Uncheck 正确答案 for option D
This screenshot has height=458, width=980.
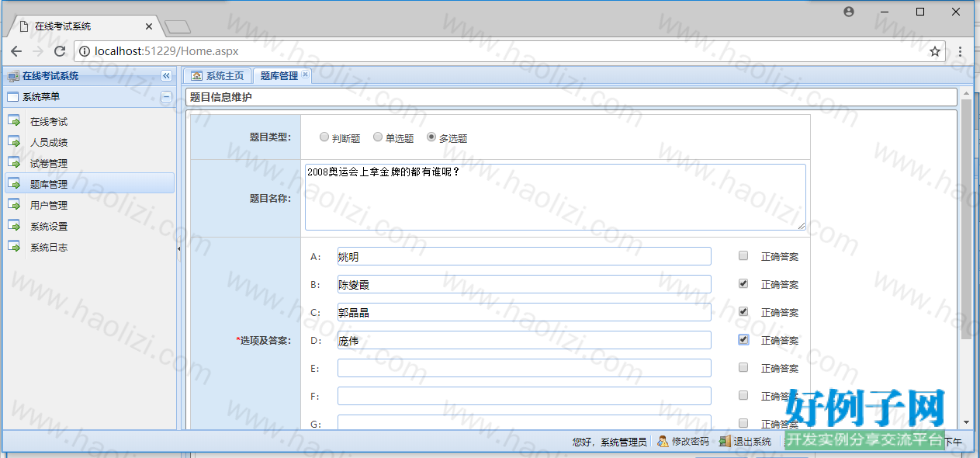tap(743, 339)
